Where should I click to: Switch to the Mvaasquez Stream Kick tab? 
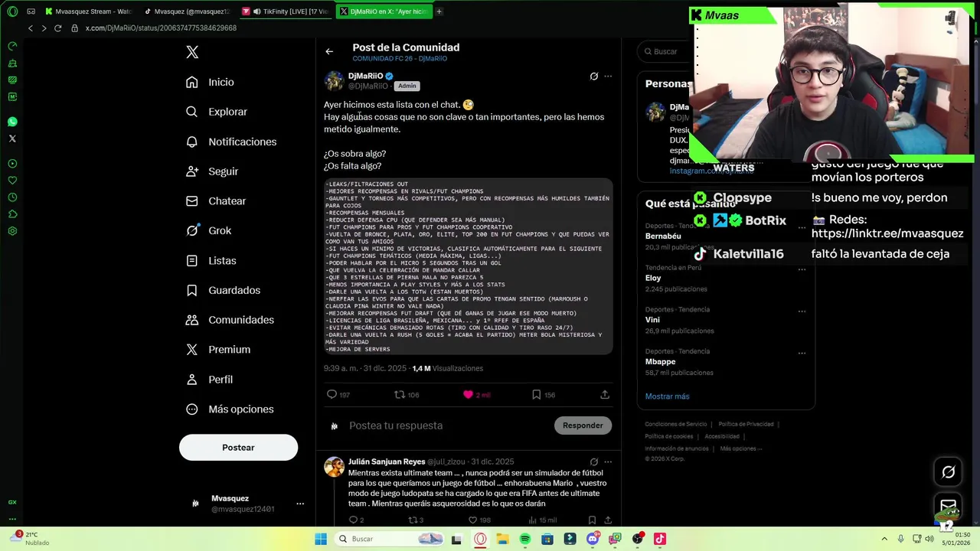pyautogui.click(x=87, y=11)
